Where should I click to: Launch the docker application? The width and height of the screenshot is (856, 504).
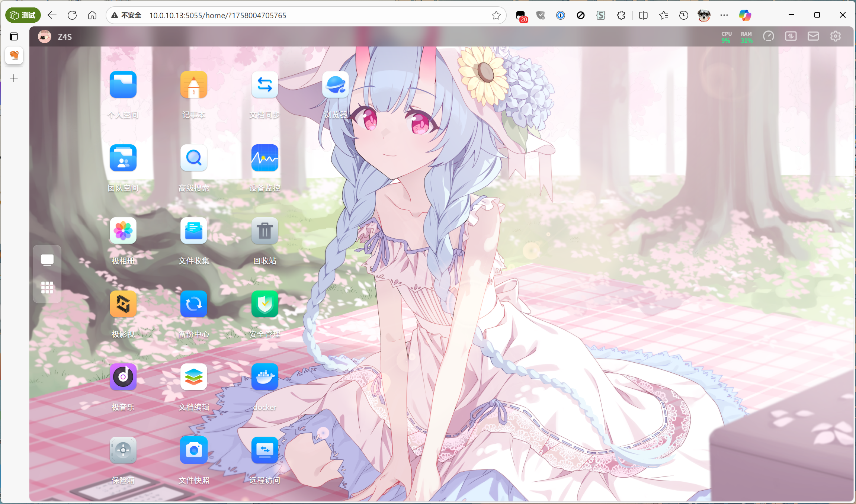(x=264, y=377)
